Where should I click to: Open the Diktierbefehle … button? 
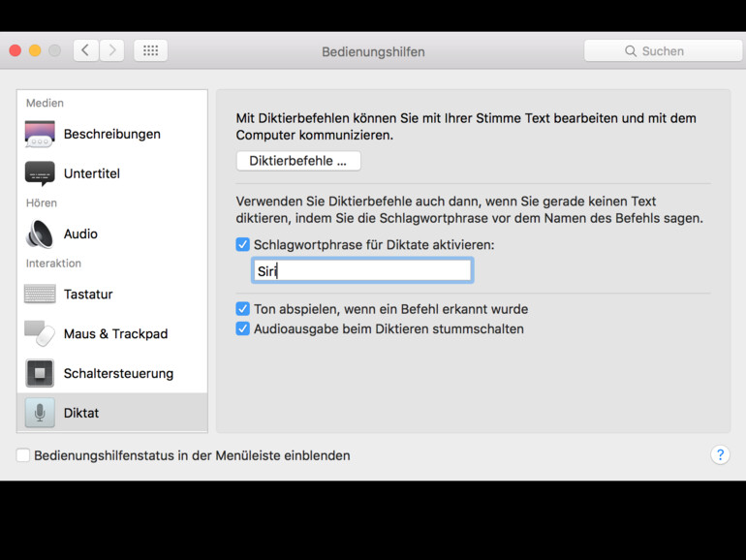pyautogui.click(x=298, y=161)
